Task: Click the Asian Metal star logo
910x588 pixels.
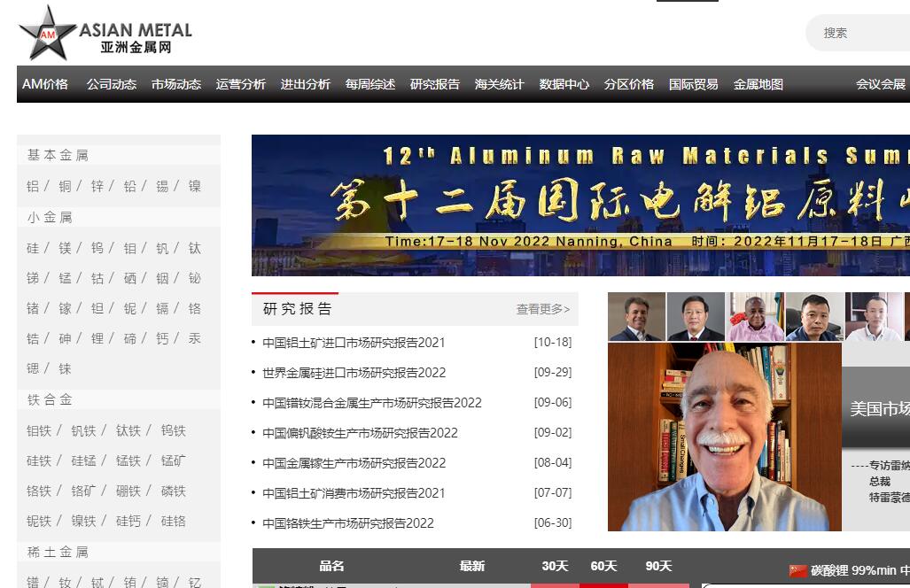Action: click(48, 33)
